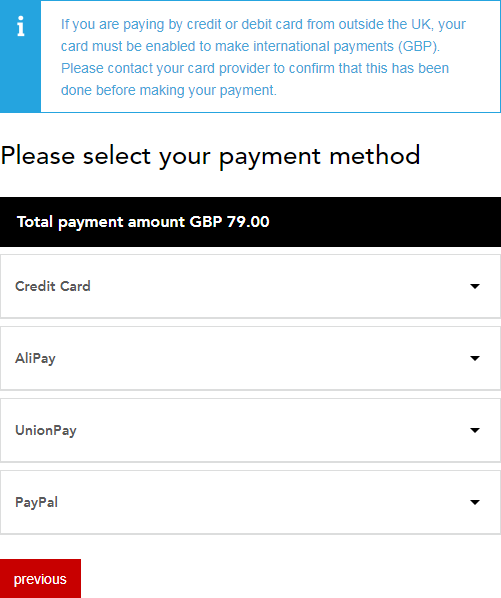This screenshot has width=501, height=598.
Task: Click 'Please contact your card provider' sentence
Action: (255, 79)
